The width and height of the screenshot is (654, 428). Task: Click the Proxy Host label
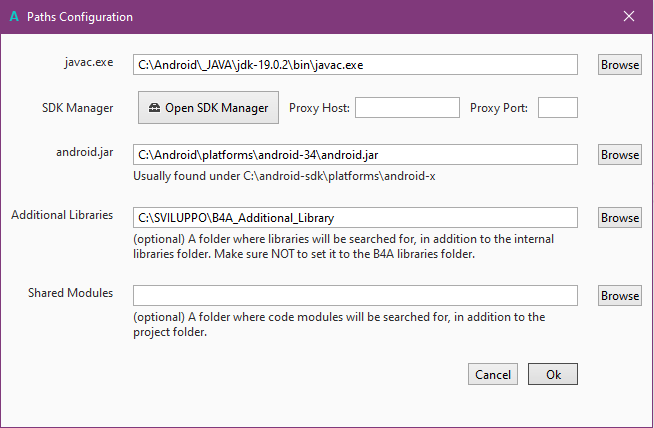(319, 108)
